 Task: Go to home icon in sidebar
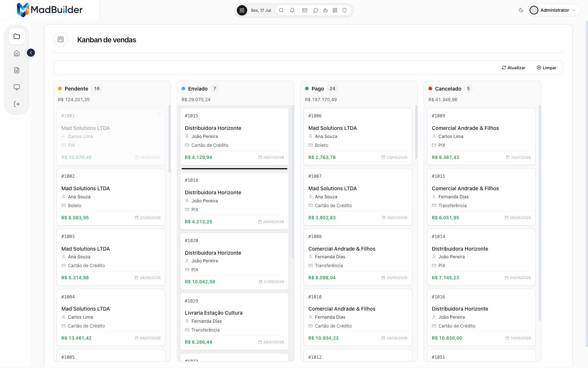click(x=17, y=53)
